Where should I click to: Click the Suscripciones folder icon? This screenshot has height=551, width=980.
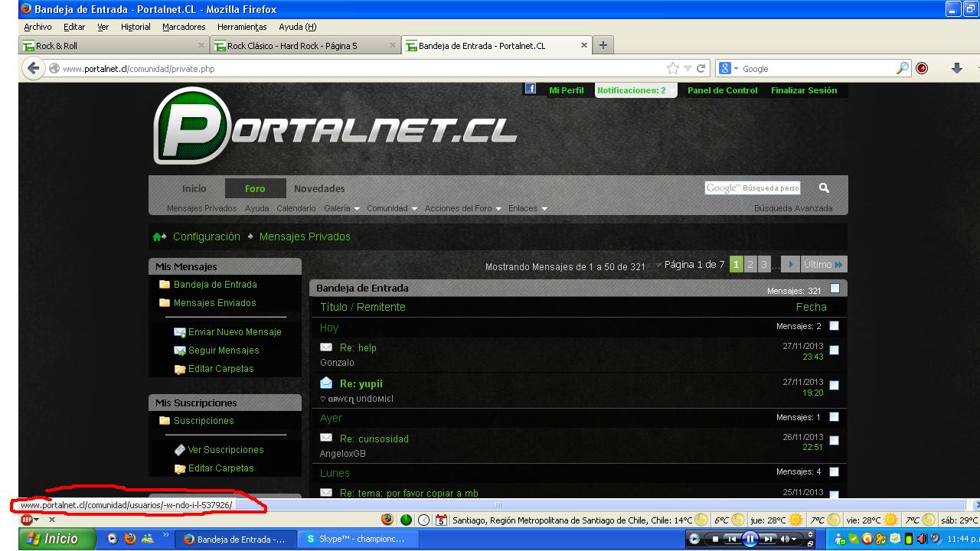[x=164, y=420]
